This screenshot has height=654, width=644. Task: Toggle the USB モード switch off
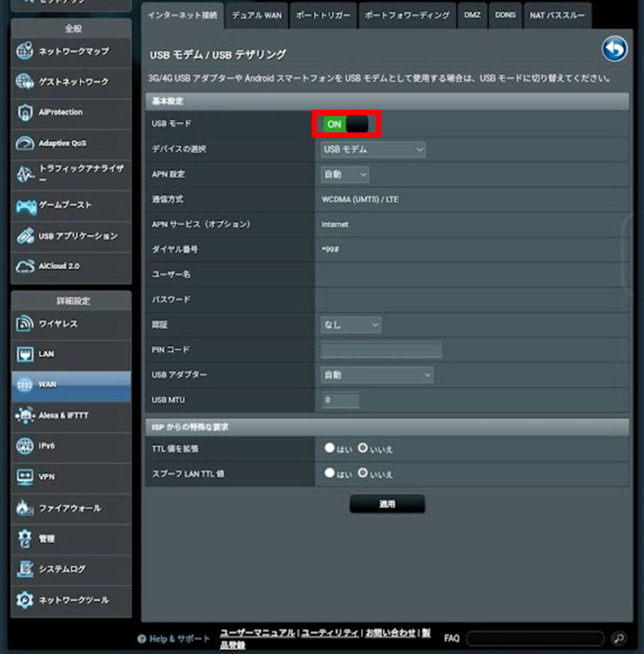point(345,124)
